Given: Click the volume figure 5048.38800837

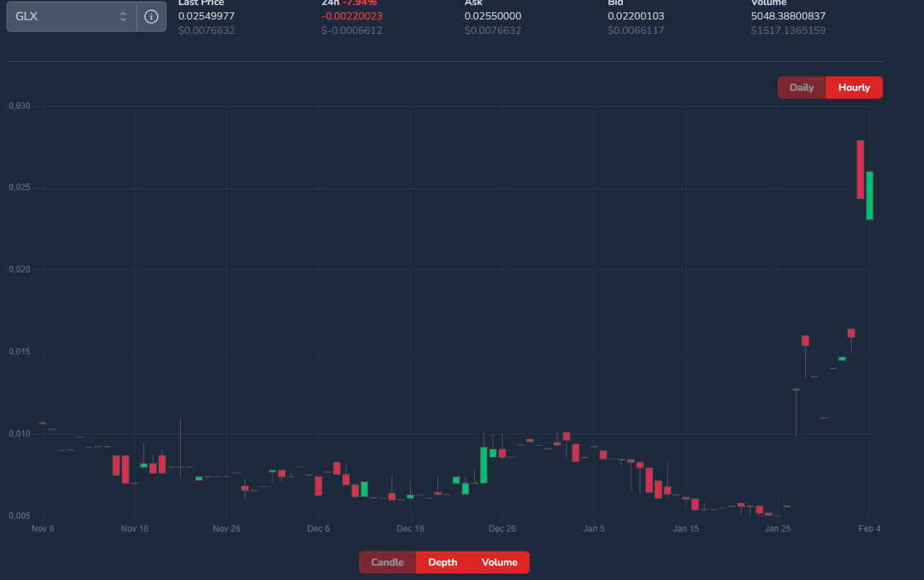Looking at the screenshot, I should tap(788, 16).
